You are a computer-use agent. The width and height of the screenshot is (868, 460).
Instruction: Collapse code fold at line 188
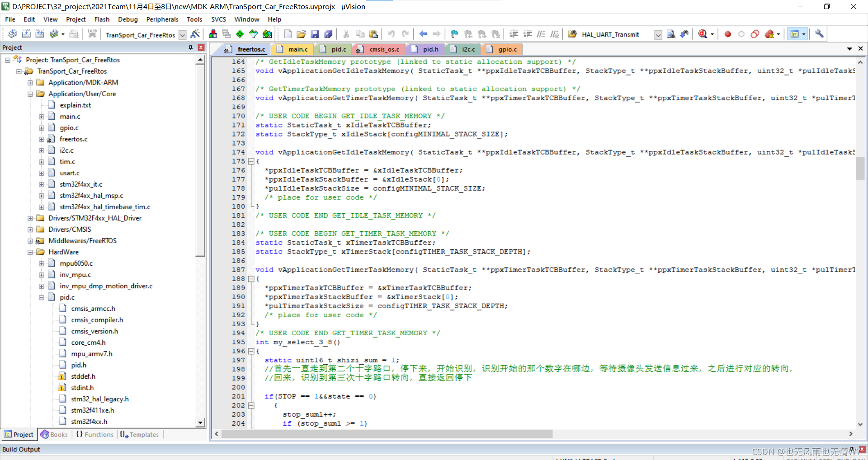click(251, 279)
